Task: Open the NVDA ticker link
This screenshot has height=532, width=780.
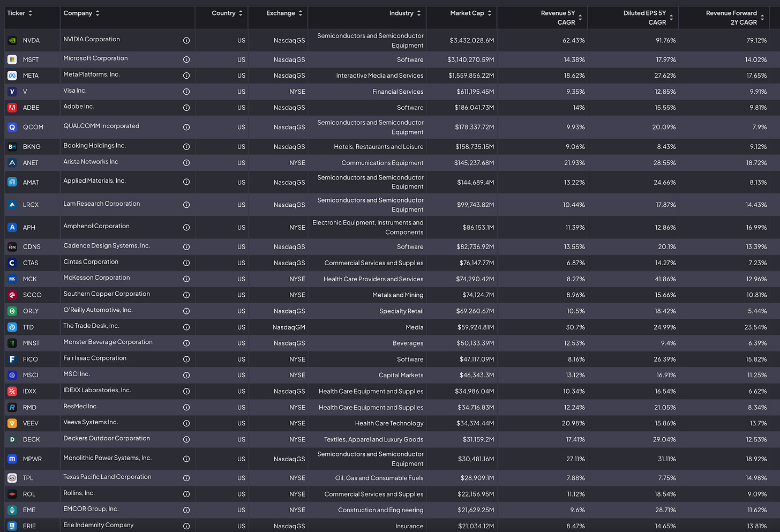Action: pos(31,40)
